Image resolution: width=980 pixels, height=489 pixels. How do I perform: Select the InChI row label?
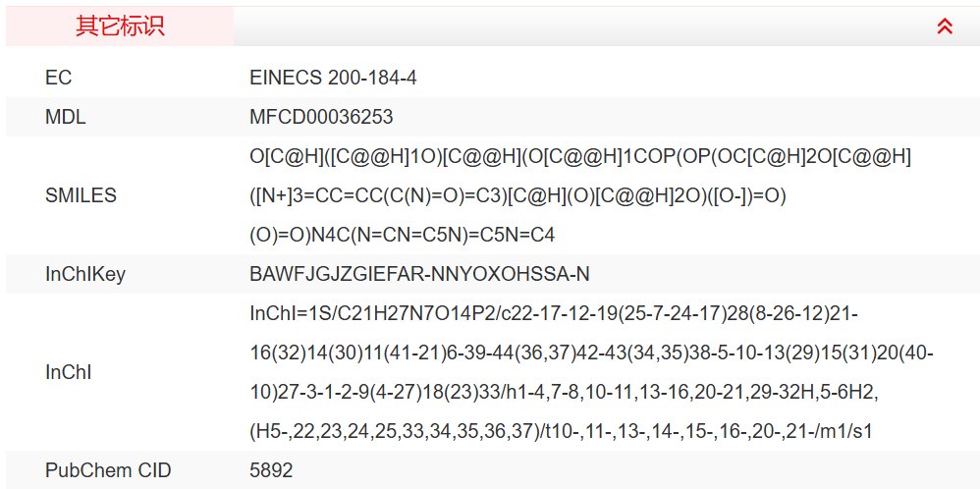coord(67,372)
